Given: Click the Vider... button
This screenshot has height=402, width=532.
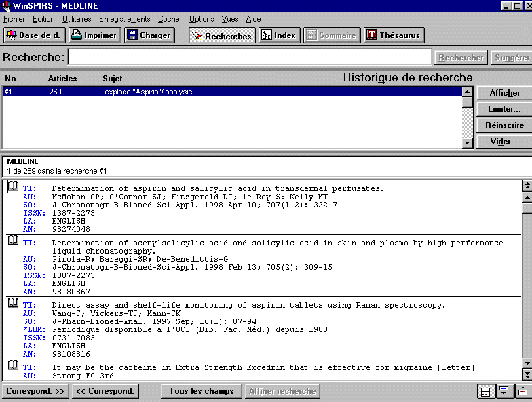Looking at the screenshot, I should click(504, 142).
